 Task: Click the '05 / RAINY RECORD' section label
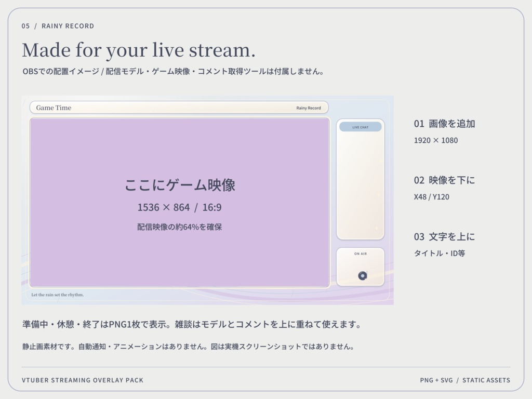tap(58, 26)
